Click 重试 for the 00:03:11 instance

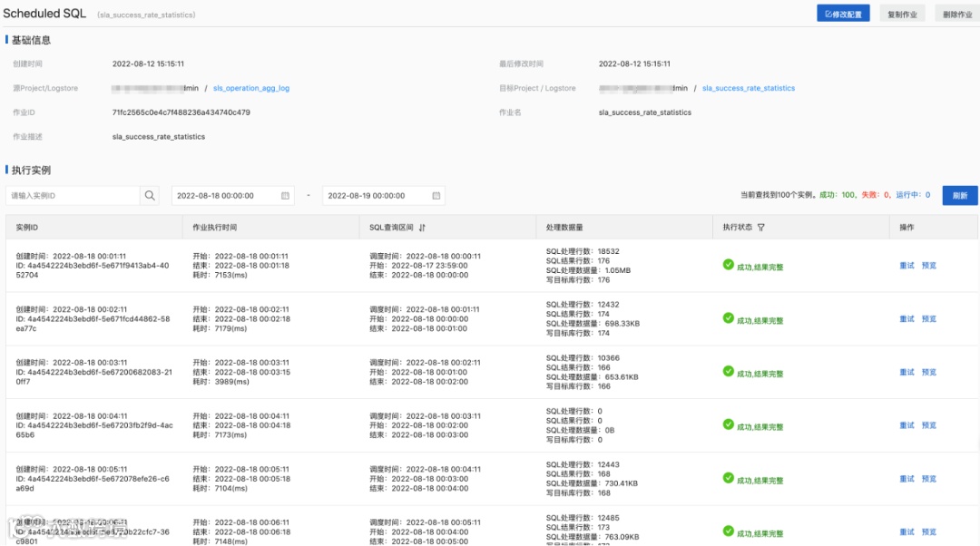click(x=906, y=373)
